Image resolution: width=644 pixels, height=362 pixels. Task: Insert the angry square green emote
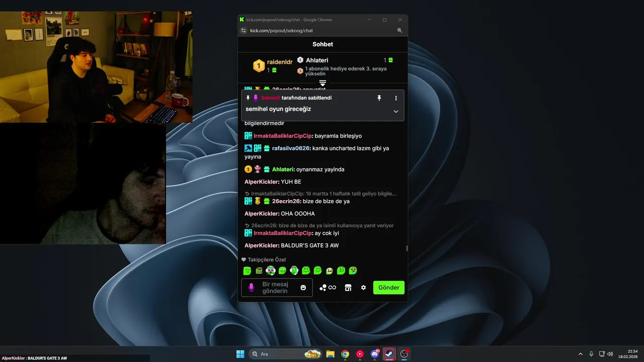click(259, 271)
